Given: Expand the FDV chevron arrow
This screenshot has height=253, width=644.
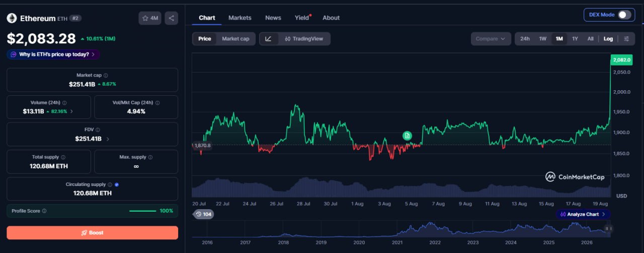Looking at the screenshot, I should coord(108,139).
